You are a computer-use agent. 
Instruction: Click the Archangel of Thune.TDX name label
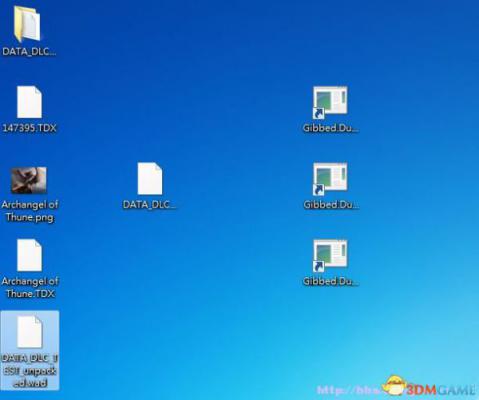pos(30,287)
